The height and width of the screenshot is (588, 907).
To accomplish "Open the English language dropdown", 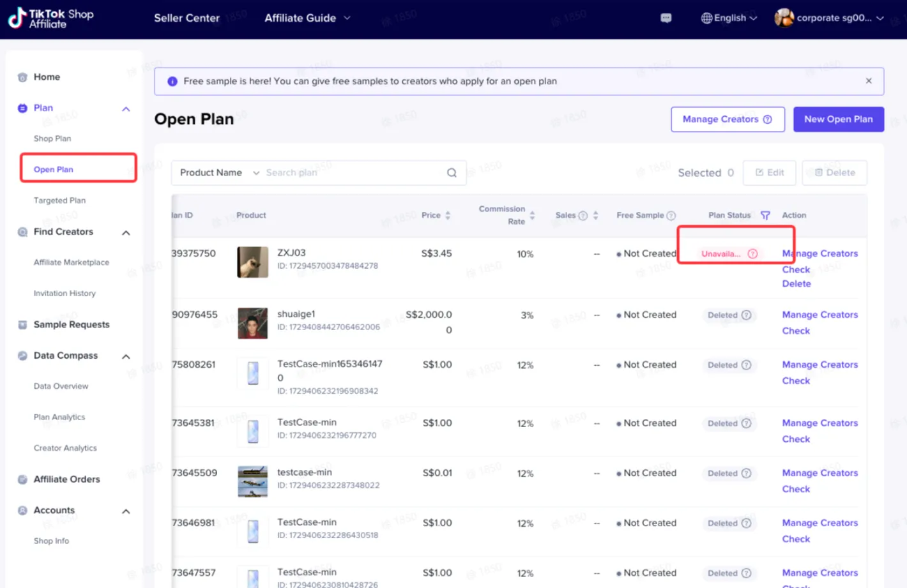I will click(x=729, y=18).
